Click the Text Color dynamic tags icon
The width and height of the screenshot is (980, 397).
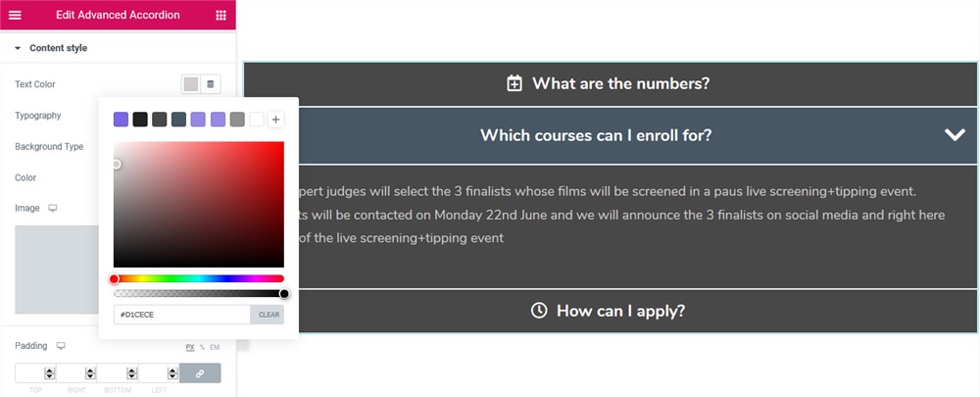[x=210, y=83]
